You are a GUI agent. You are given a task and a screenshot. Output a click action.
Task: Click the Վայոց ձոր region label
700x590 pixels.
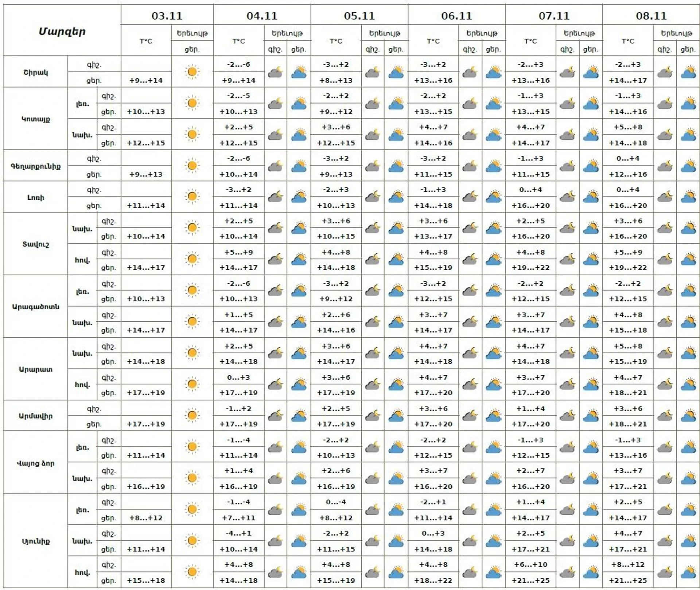click(35, 463)
